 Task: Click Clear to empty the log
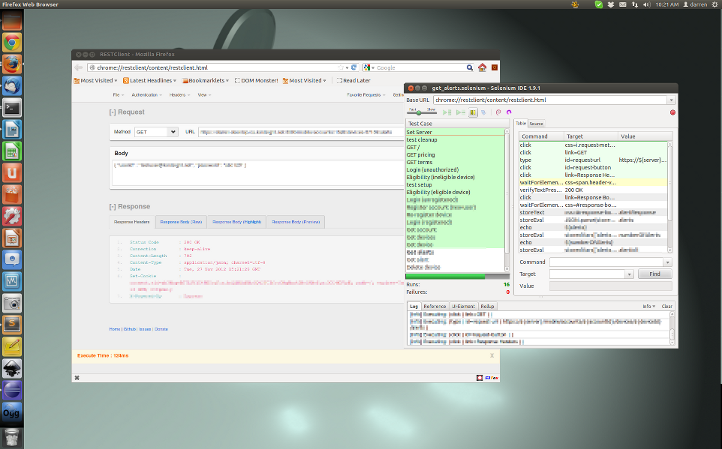tap(667, 306)
